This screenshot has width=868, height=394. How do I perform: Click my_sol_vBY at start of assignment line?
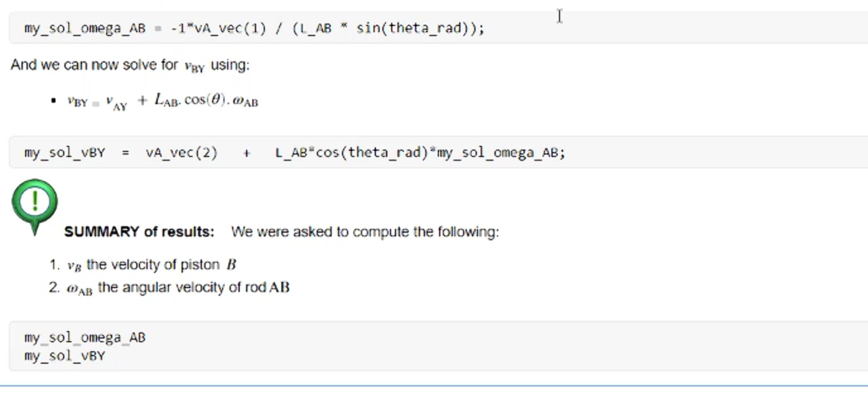(64, 153)
